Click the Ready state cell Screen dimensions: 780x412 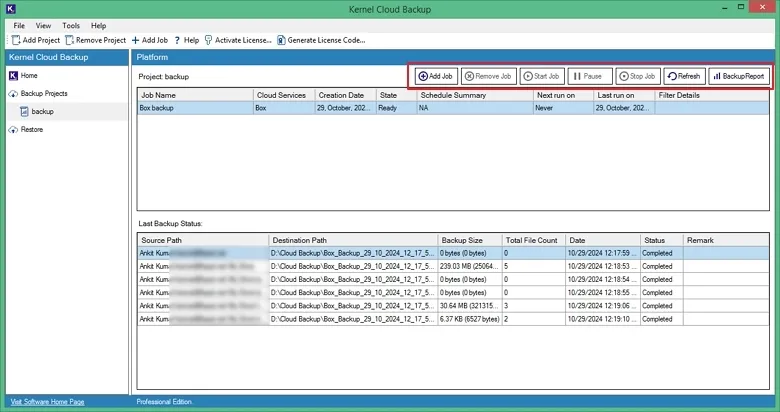[x=396, y=108]
